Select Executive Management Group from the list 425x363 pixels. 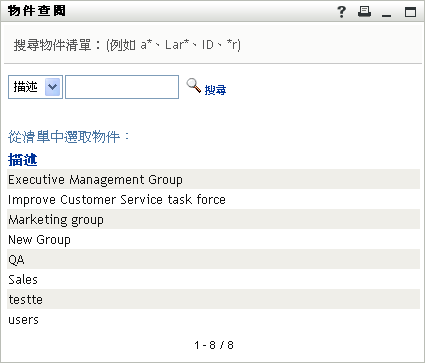pyautogui.click(x=213, y=179)
